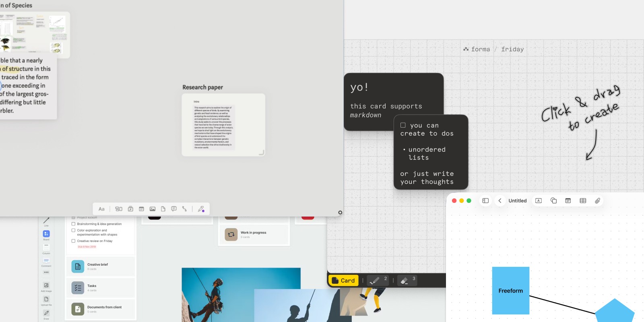
Task: Click the Untitled board title in Freeform
Action: pyautogui.click(x=517, y=200)
